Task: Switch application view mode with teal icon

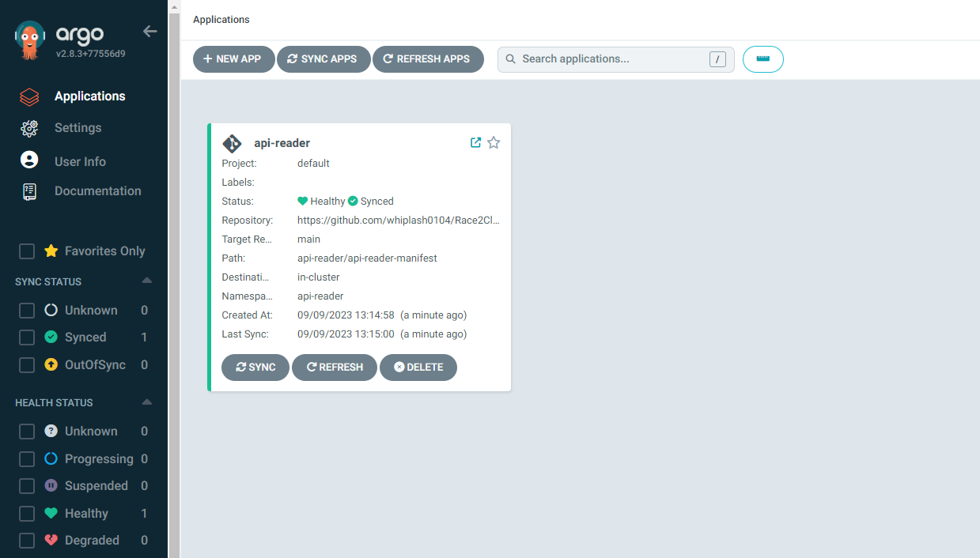Action: click(x=762, y=58)
